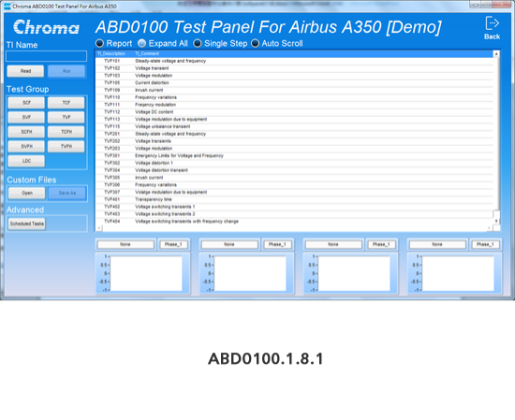The height and width of the screenshot is (420, 515).
Task: Select row TVF115 Voltage unbalance transient
Action: click(x=294, y=126)
